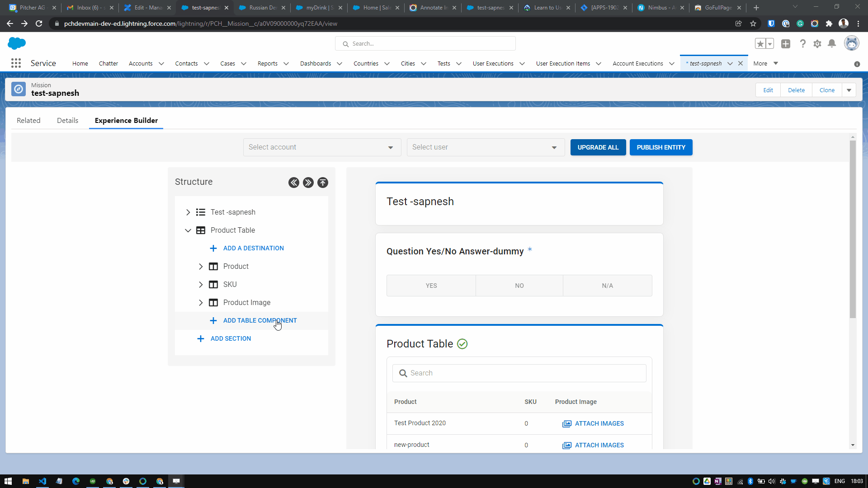Click the ADD SECTION link
Screen dimensions: 868x488
[x=231, y=338]
